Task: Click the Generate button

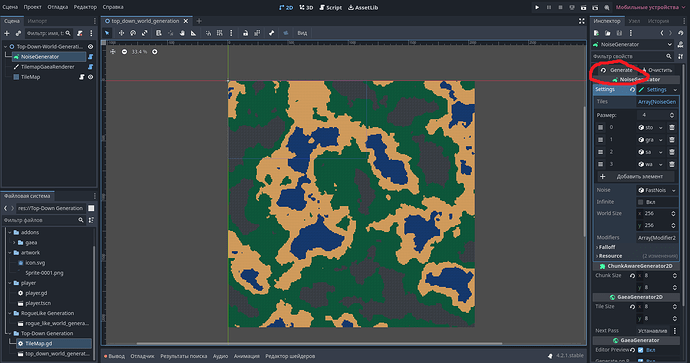Action: tap(616, 70)
